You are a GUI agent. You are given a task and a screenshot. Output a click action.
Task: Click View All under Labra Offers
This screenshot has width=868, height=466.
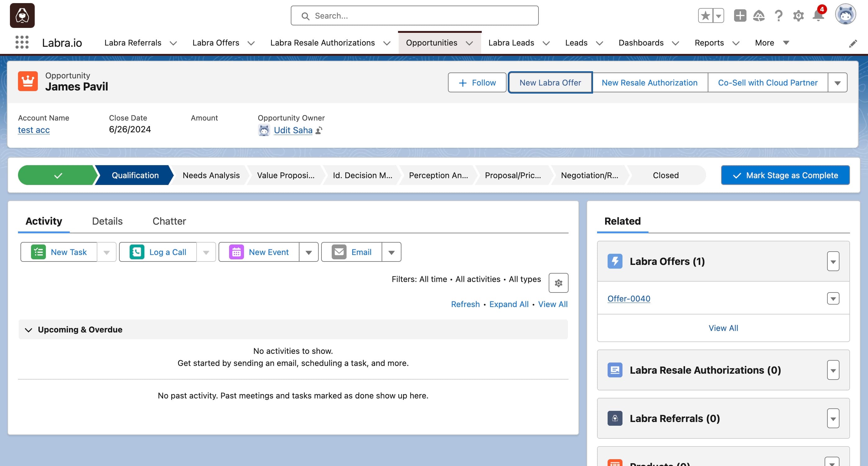723,328
